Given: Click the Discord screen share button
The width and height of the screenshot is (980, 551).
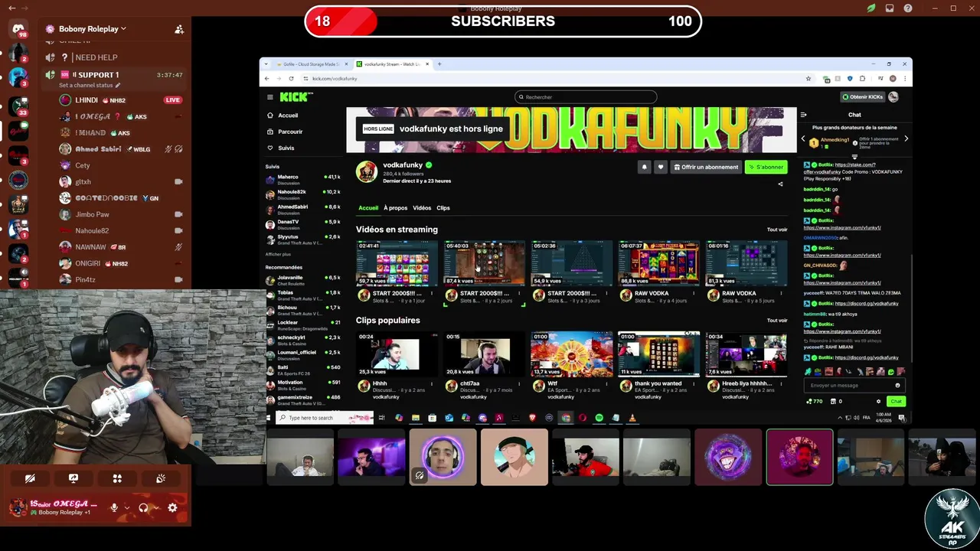Looking at the screenshot, I should tap(73, 478).
